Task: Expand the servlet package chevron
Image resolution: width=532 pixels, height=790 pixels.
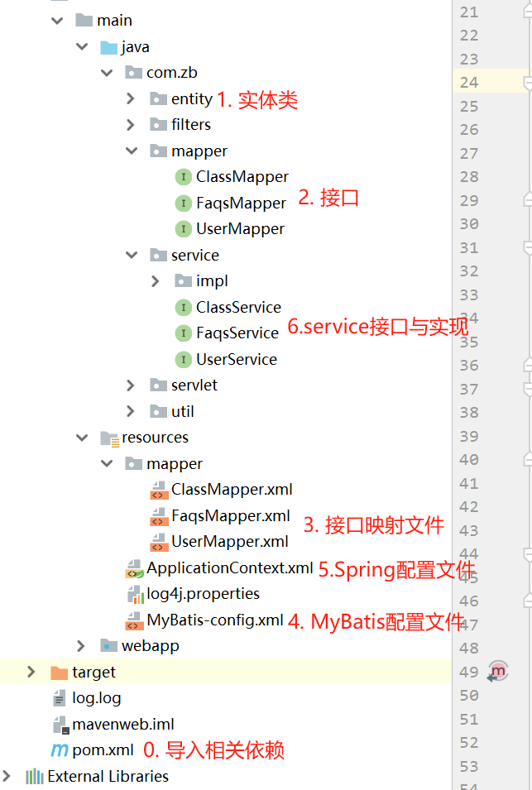Action: tap(131, 385)
